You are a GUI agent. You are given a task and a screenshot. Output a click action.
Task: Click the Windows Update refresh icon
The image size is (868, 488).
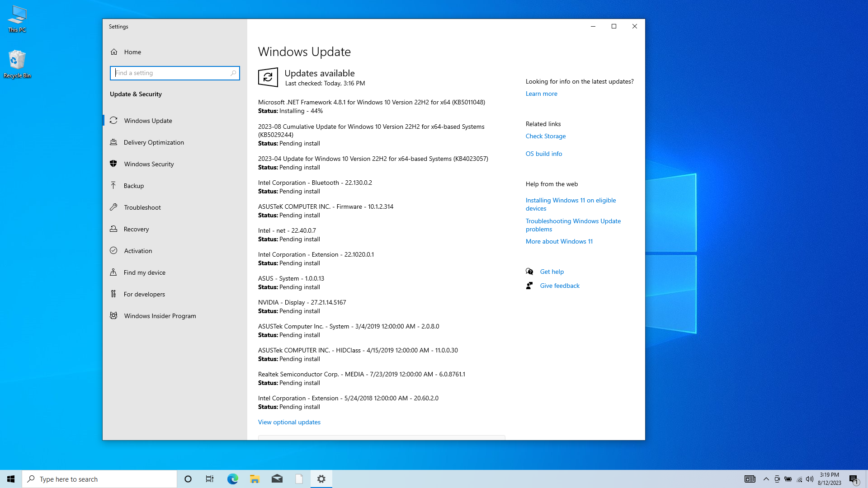pos(268,77)
